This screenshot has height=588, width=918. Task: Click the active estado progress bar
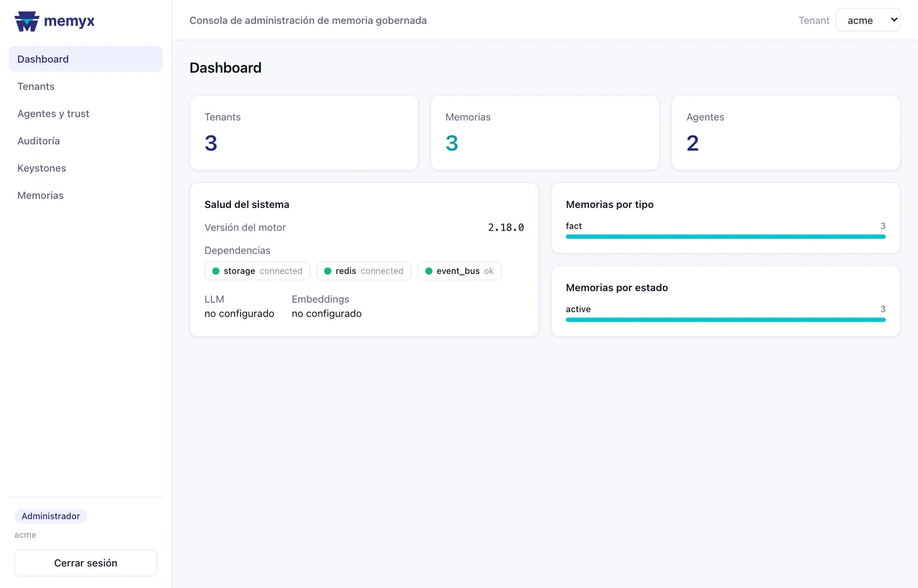[x=725, y=320]
